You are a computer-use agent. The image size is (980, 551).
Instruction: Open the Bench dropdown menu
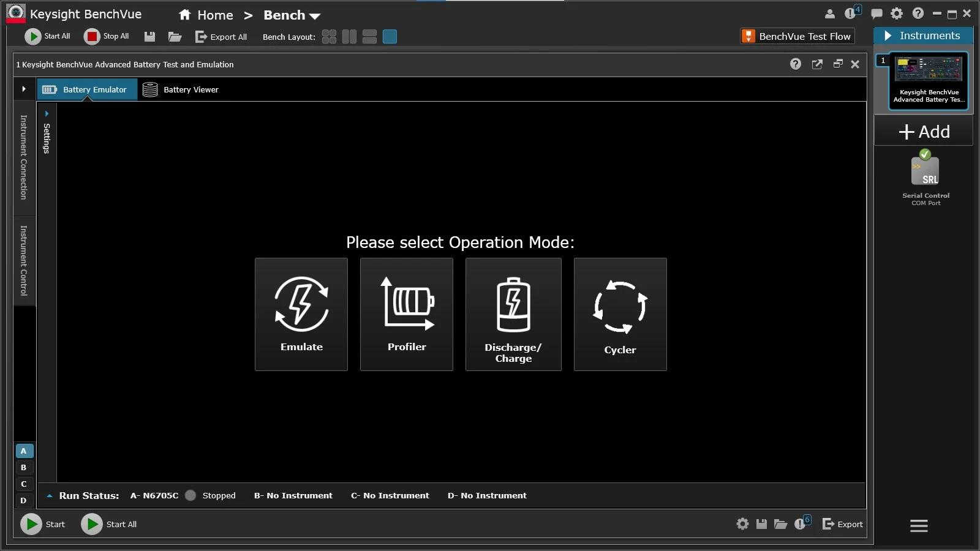(292, 15)
